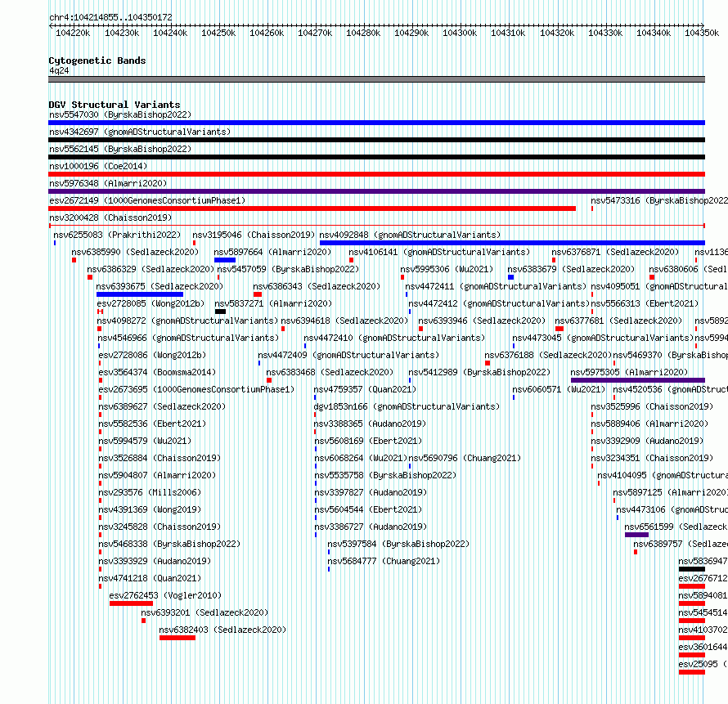Open nsv4104095 variant label
Screen dimensions: 728x704
(663, 475)
